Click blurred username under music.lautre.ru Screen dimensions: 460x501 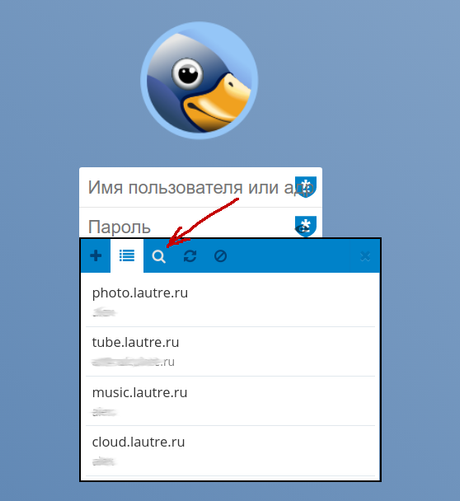pos(104,412)
